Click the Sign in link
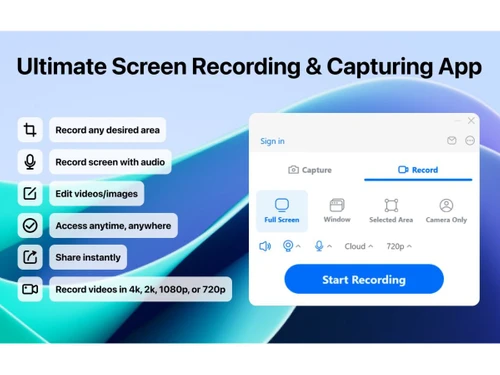 (x=272, y=141)
